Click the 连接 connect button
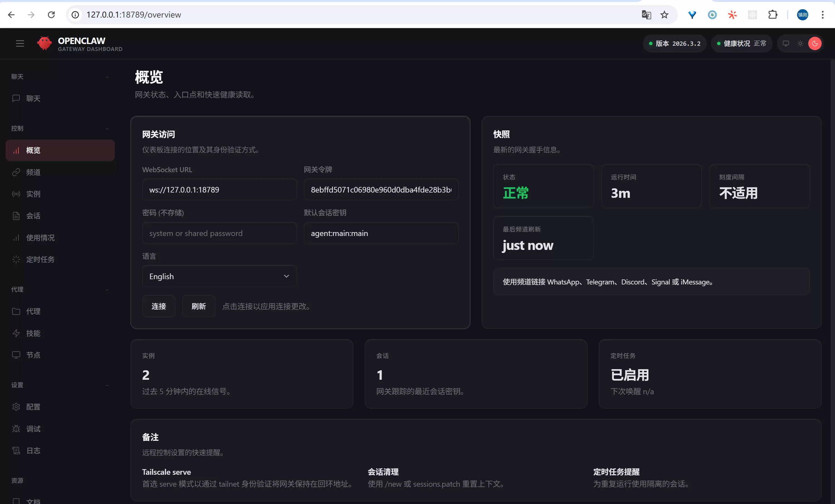 click(159, 306)
